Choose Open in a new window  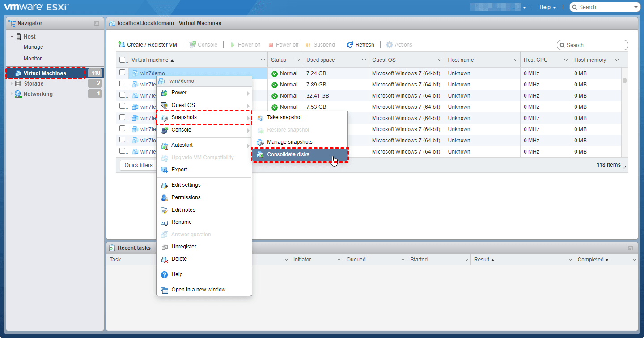tap(204, 290)
